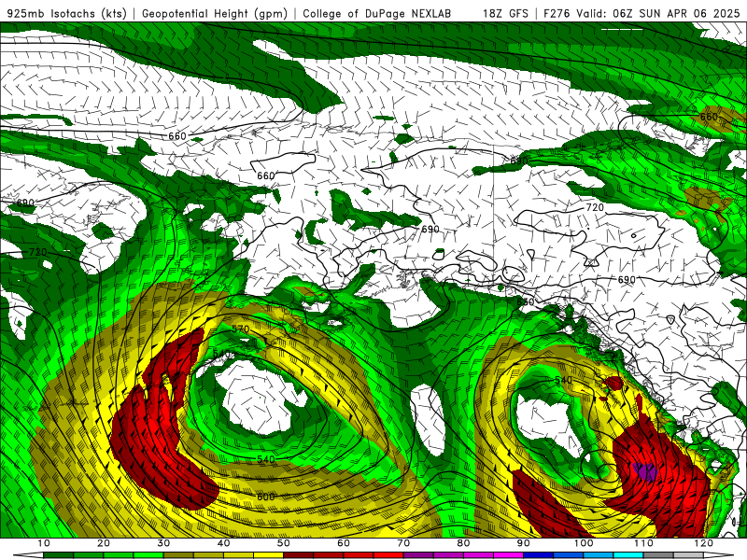Click the "Geopotential Height (gpm)" header label

tap(215, 14)
